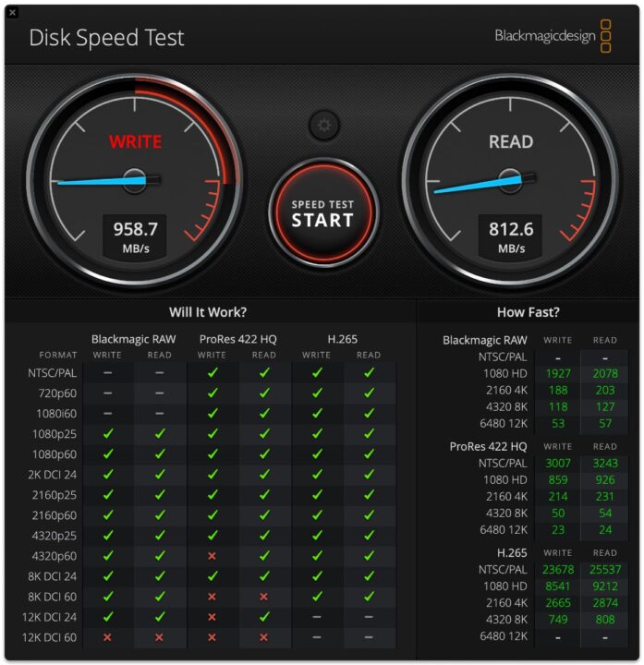The height and width of the screenshot is (665, 644).
Task: Click the Will It Work? heading
Action: (x=208, y=312)
